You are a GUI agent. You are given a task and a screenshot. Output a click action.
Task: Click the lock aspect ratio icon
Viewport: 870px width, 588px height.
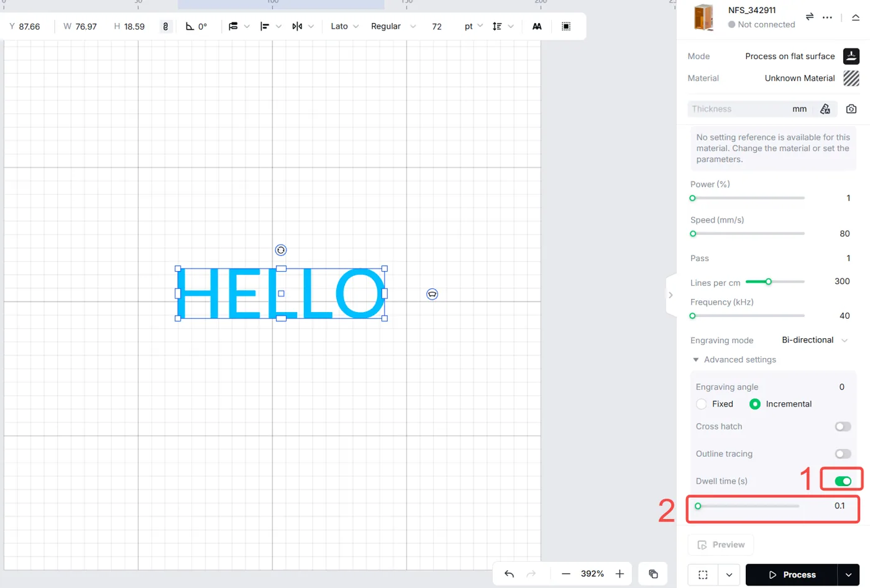(x=165, y=27)
